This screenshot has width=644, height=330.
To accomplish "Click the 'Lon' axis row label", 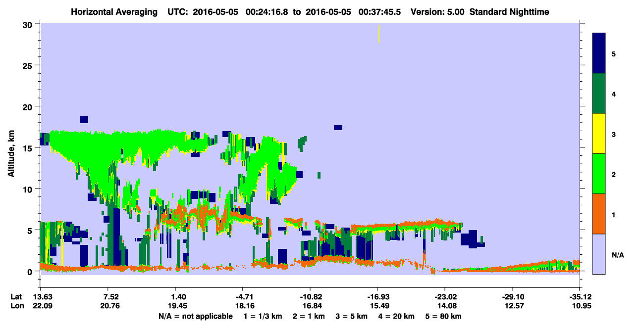I will click(16, 306).
